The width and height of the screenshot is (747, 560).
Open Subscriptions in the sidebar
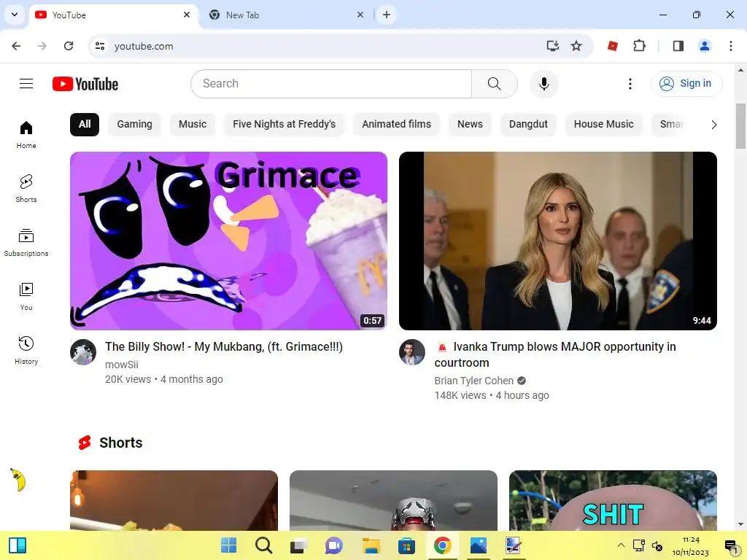(x=26, y=242)
